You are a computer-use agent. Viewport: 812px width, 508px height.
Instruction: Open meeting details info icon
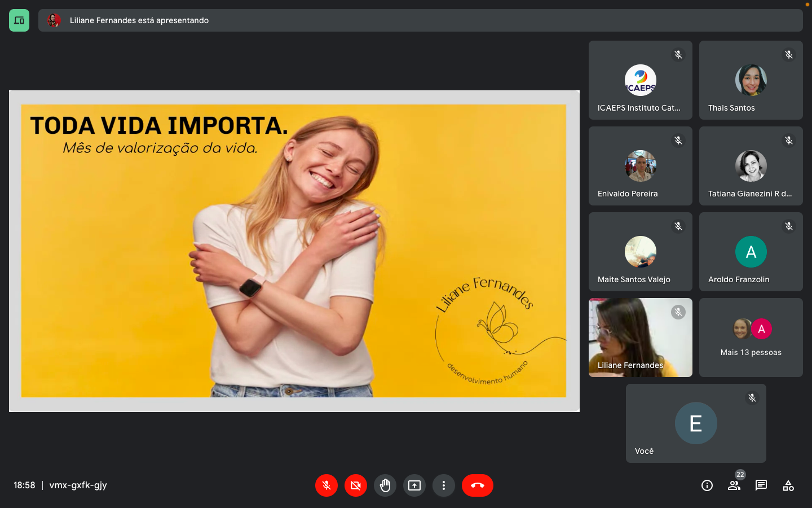707,485
